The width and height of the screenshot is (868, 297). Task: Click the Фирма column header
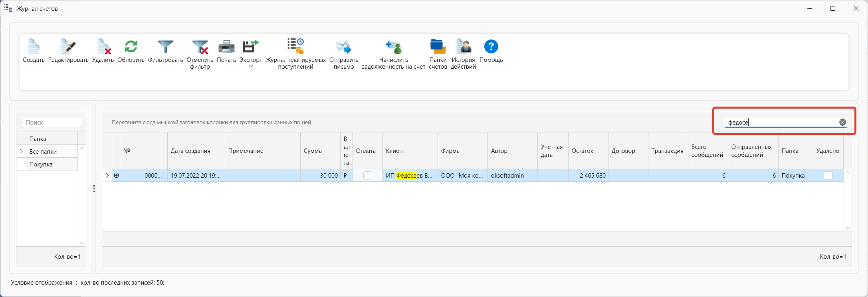point(463,151)
